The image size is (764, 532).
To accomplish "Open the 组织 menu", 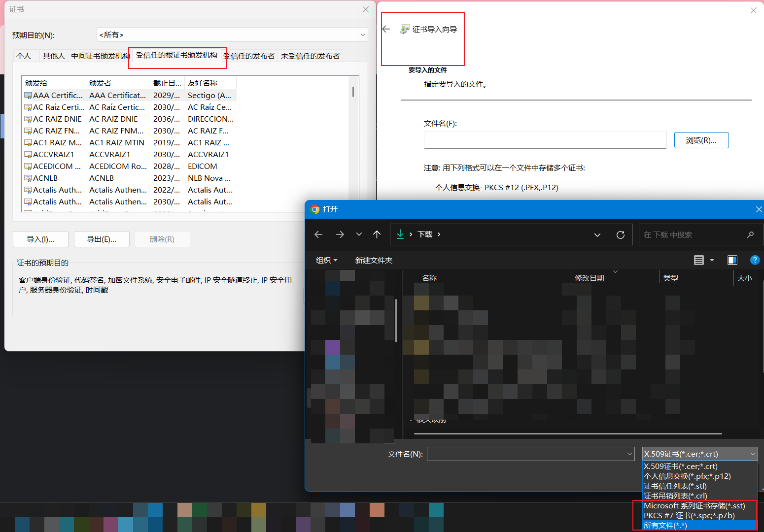I will click(x=326, y=260).
